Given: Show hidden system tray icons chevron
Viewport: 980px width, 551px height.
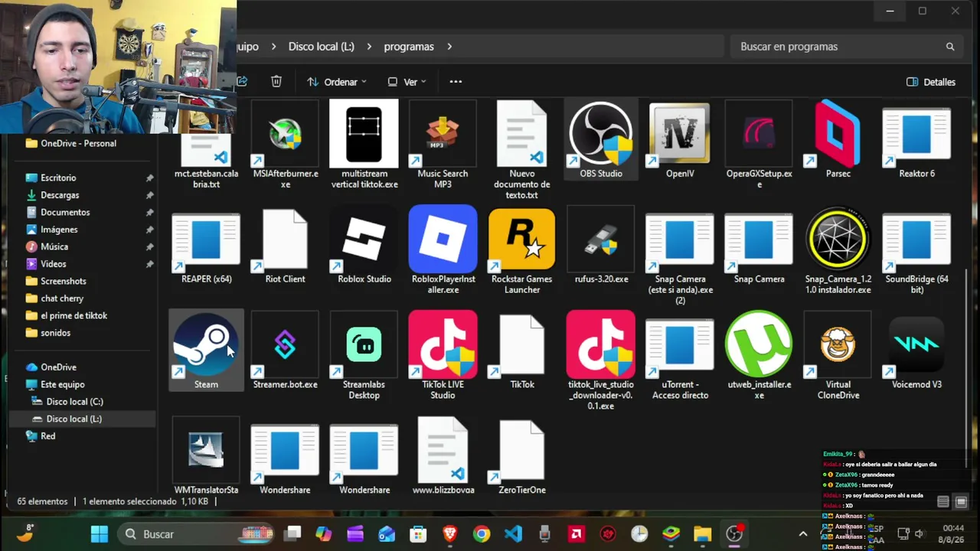Looking at the screenshot, I should [802, 534].
